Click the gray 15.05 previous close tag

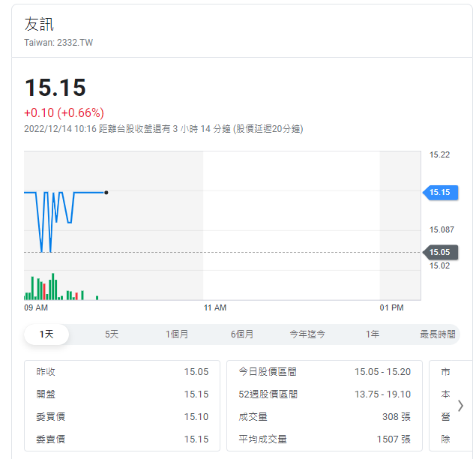point(439,253)
